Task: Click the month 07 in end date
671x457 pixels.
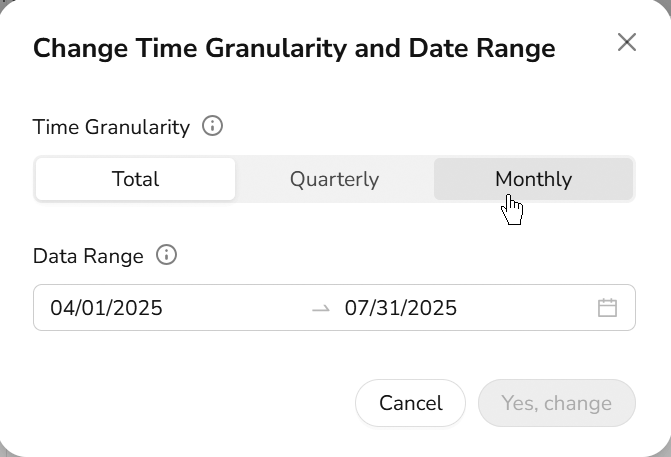Action: coord(357,308)
